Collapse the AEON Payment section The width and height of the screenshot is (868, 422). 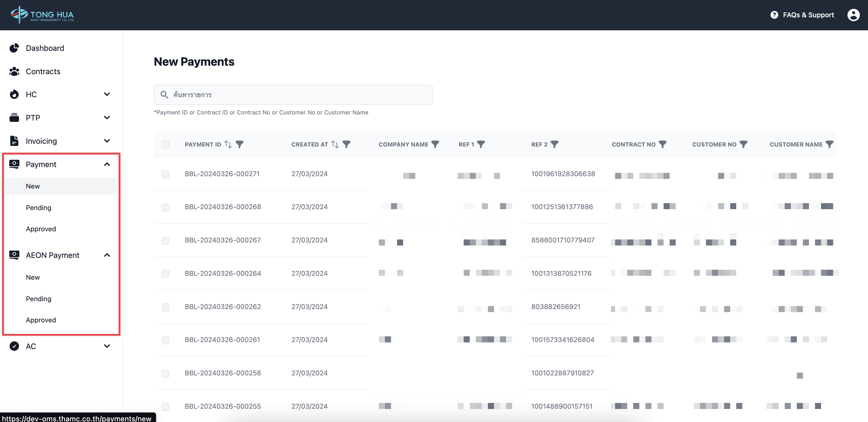[x=107, y=255]
